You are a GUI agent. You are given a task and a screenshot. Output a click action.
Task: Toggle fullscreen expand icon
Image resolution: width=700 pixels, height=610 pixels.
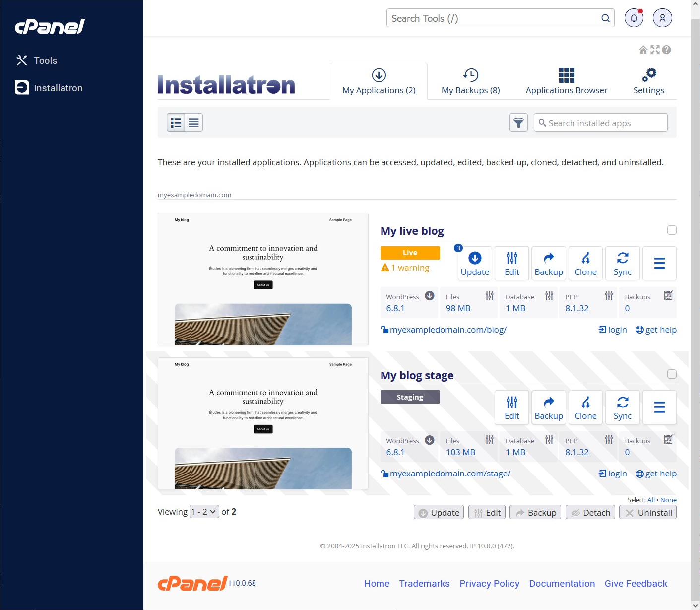click(x=655, y=50)
